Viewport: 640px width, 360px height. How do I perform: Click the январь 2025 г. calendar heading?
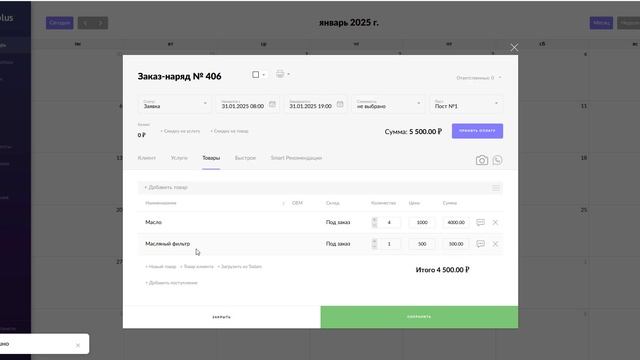tap(349, 22)
